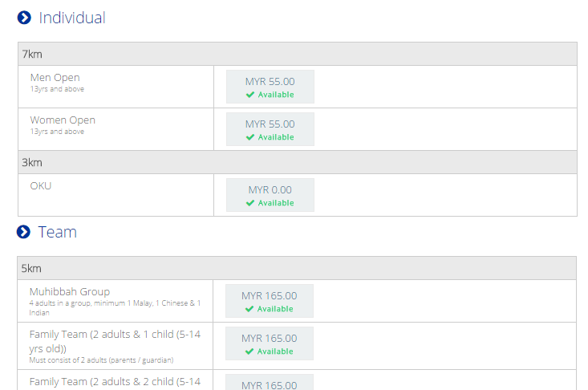Screen dimensions: 588x390
Task: Select Family Team 2 child MYR 165.00 ticket
Action: [x=270, y=382]
